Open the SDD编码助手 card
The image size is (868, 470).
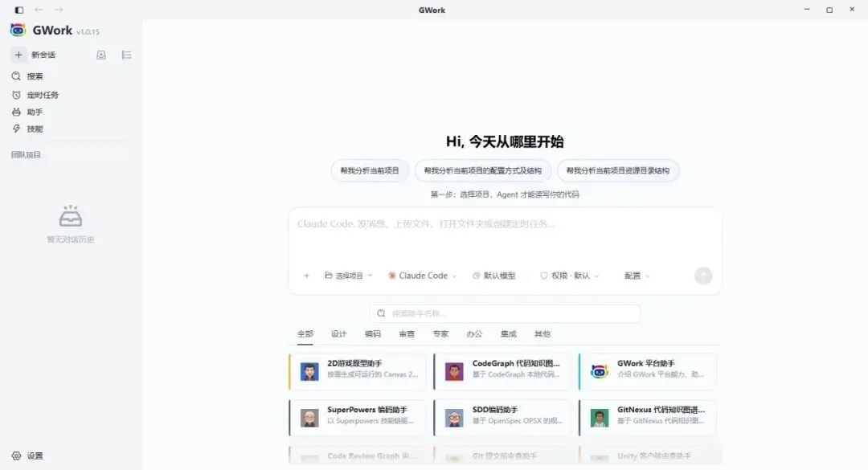point(502,418)
